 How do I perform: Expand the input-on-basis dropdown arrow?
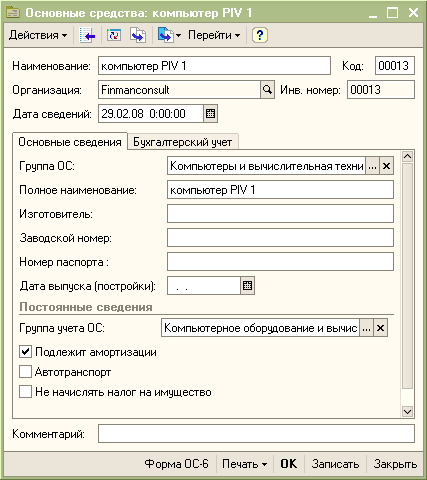tap(179, 35)
